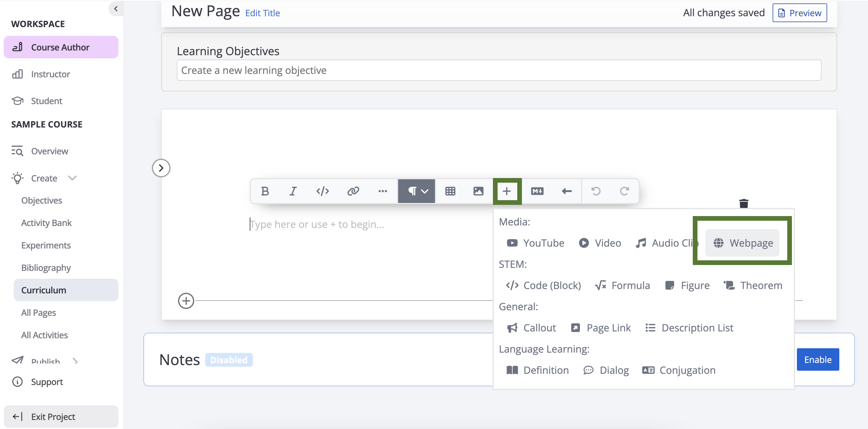Open the All Pages section

click(x=38, y=312)
